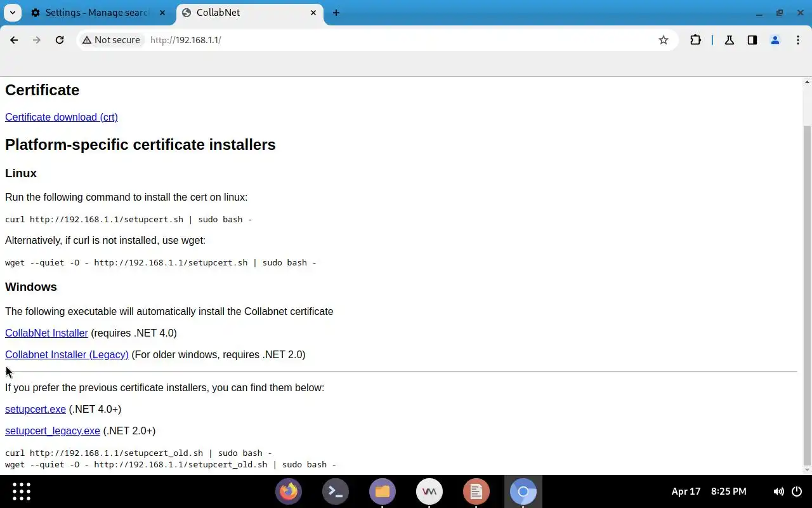Open the applications grid launcher
The image size is (812, 508).
(x=22, y=491)
